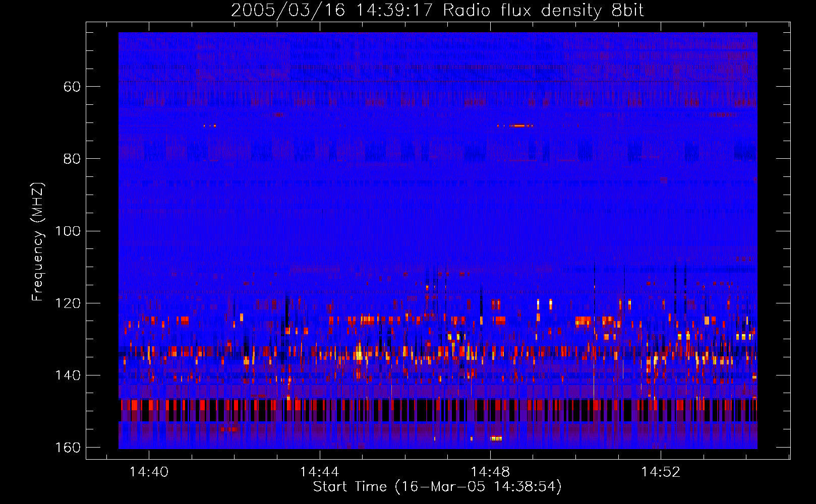Click the 140 frequency tick label
Viewport: 816px width, 504px height.
[68, 375]
